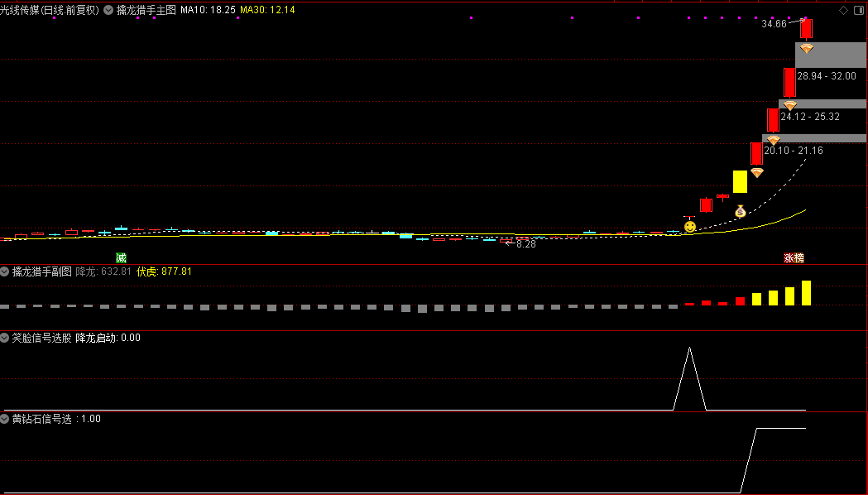Click the tallest yellow bar in 擒龙猎手副图
The width and height of the screenshot is (868, 495).
point(807,293)
